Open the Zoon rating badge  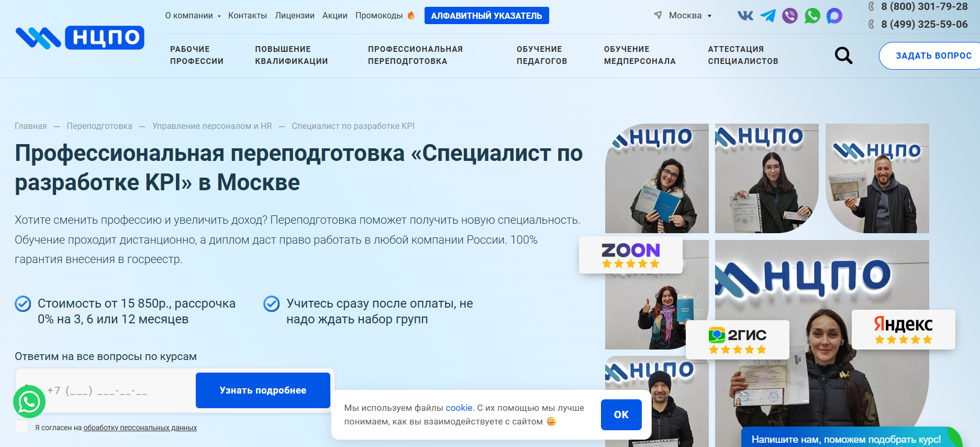coord(630,255)
